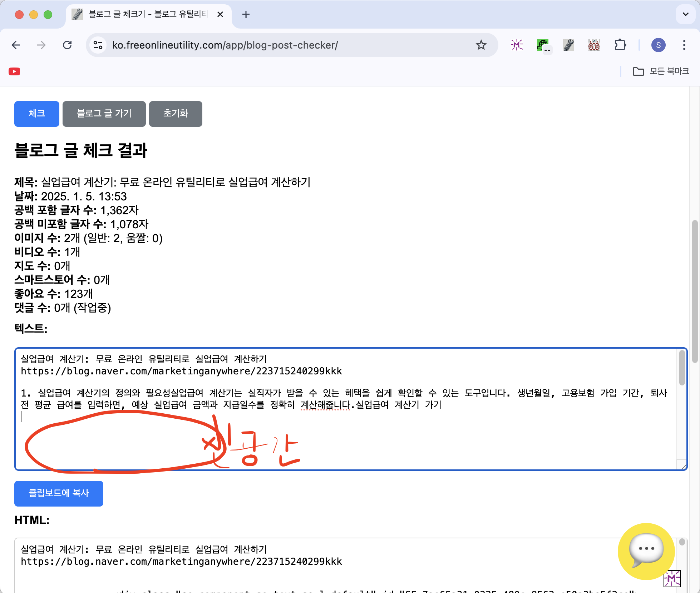View site information icon in address bar

pyautogui.click(x=98, y=45)
